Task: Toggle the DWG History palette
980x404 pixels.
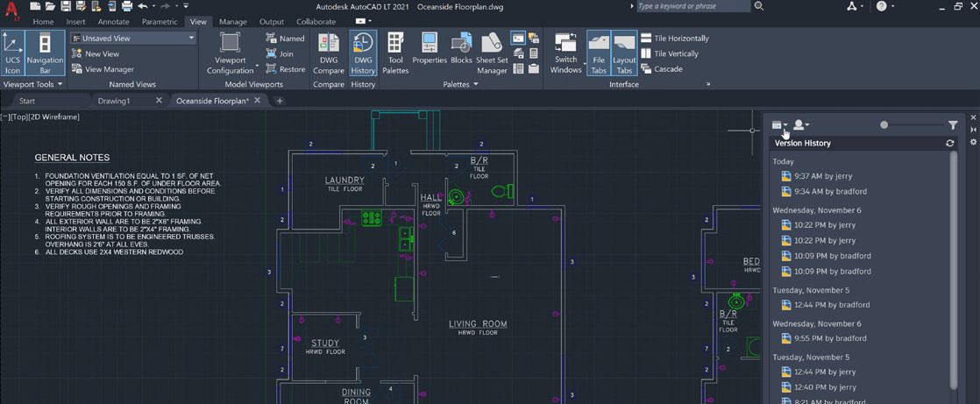Action: click(363, 53)
